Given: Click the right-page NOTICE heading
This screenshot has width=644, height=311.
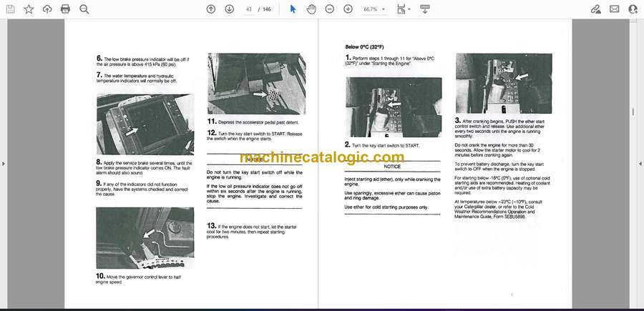Looking at the screenshot, I should click(x=392, y=167).
